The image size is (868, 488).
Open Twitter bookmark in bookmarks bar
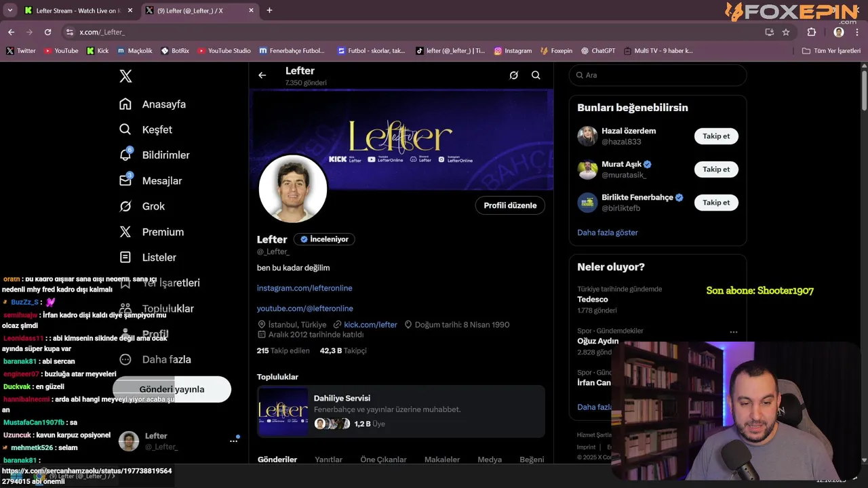pyautogui.click(x=21, y=51)
